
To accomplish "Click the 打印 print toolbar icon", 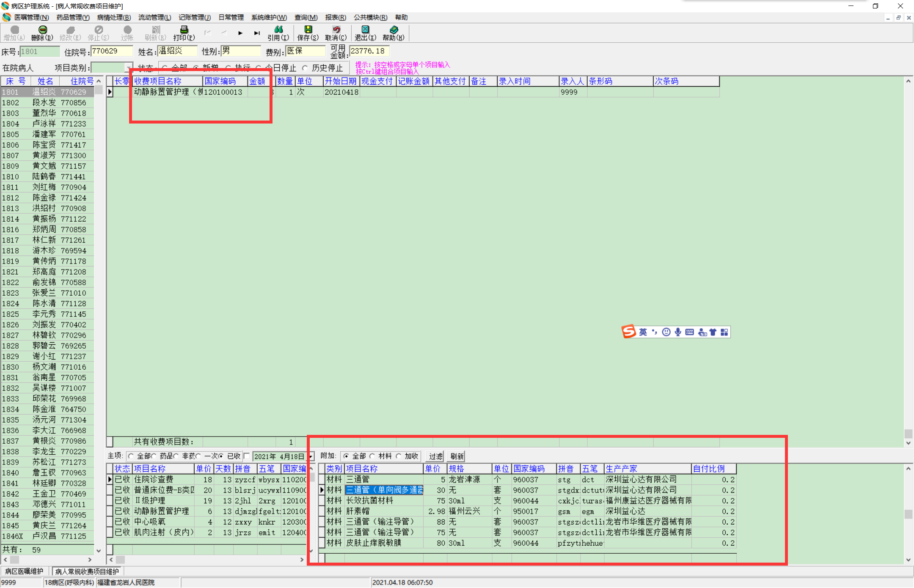I will [184, 30].
